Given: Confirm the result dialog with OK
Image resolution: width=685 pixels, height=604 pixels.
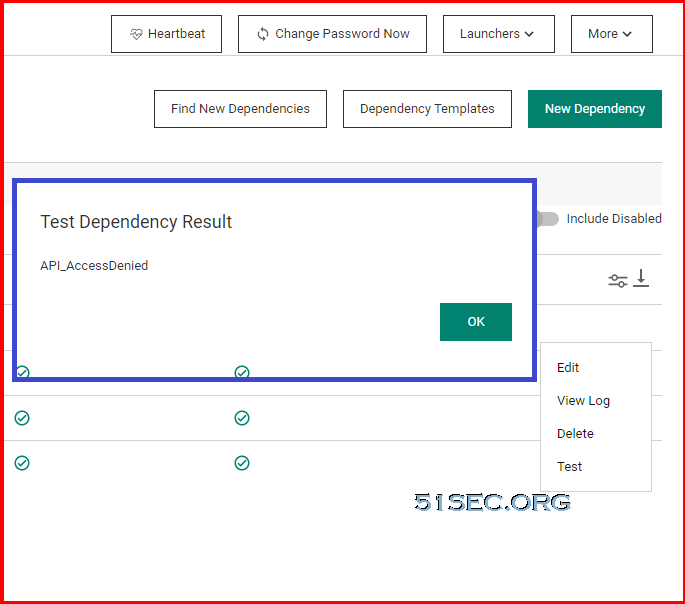Looking at the screenshot, I should click(476, 322).
